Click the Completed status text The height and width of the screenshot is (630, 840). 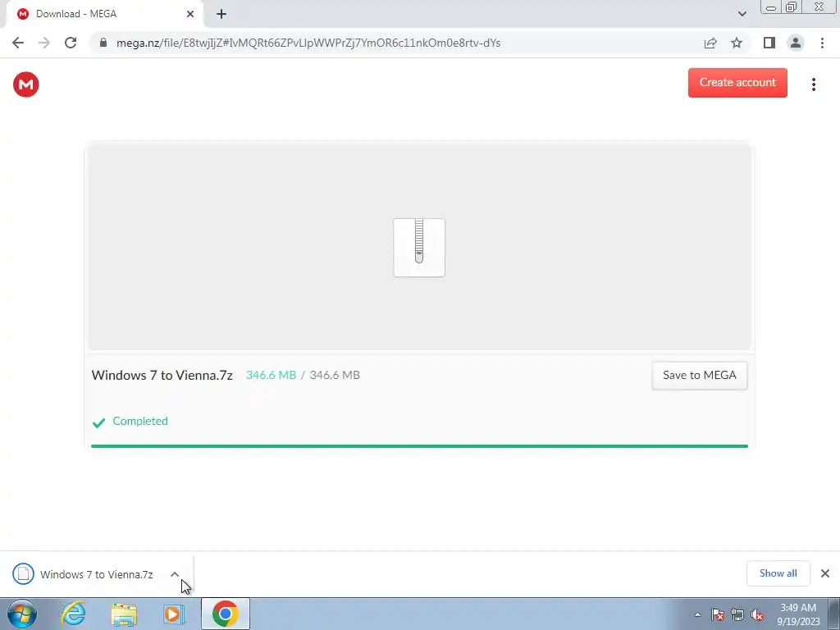139,421
